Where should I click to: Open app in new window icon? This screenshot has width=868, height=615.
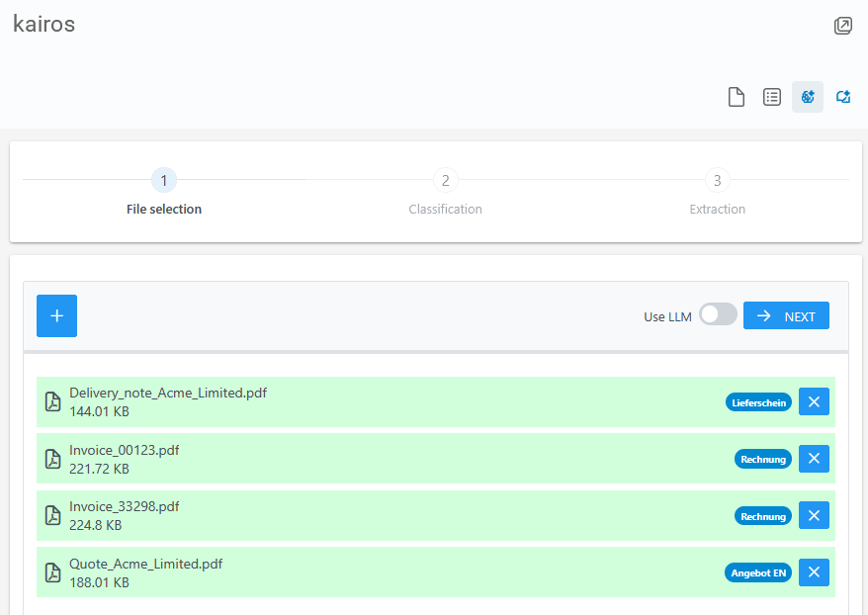(842, 26)
